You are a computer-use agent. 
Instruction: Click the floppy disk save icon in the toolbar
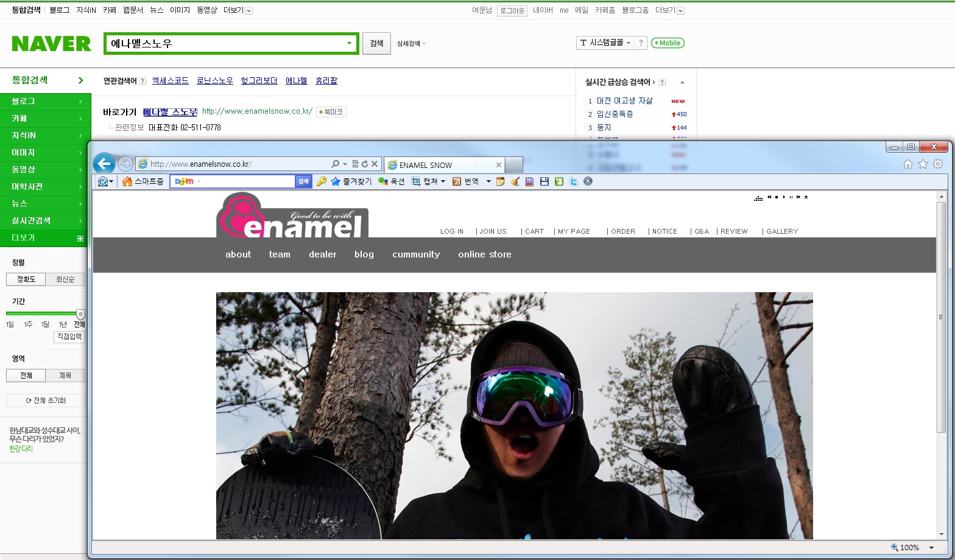tap(544, 181)
